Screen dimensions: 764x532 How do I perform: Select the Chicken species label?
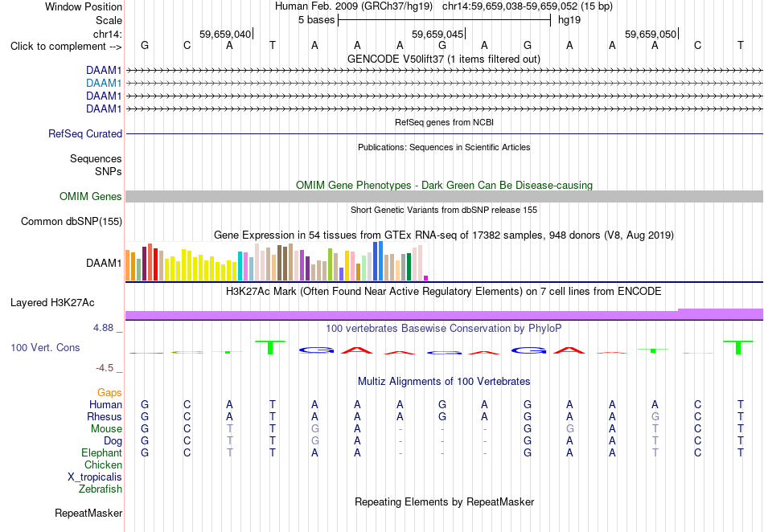103,464
